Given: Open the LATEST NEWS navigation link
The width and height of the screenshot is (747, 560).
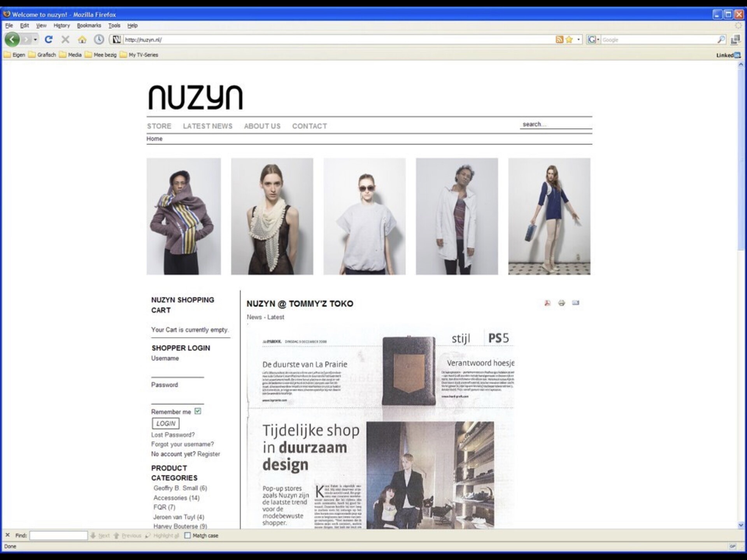Looking at the screenshot, I should pos(207,126).
